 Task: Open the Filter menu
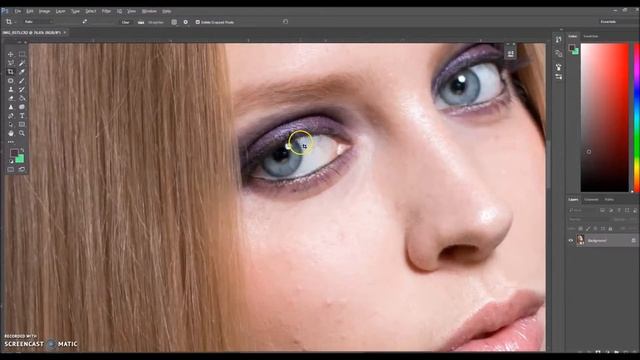point(106,11)
